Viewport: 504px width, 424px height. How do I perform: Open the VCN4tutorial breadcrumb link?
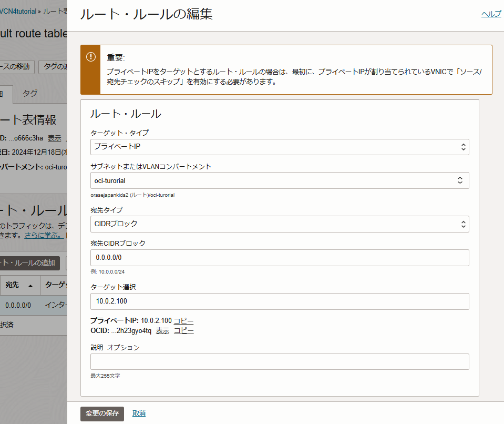(x=16, y=11)
